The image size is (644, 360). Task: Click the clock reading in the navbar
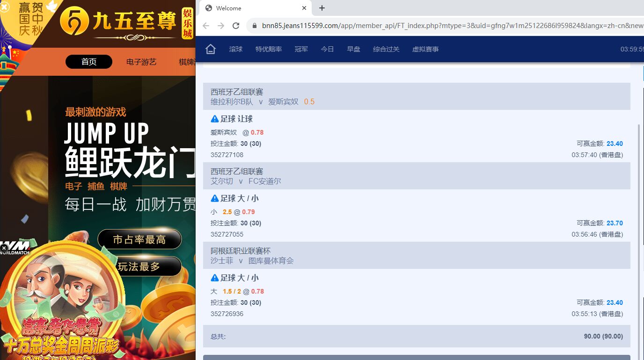point(632,49)
